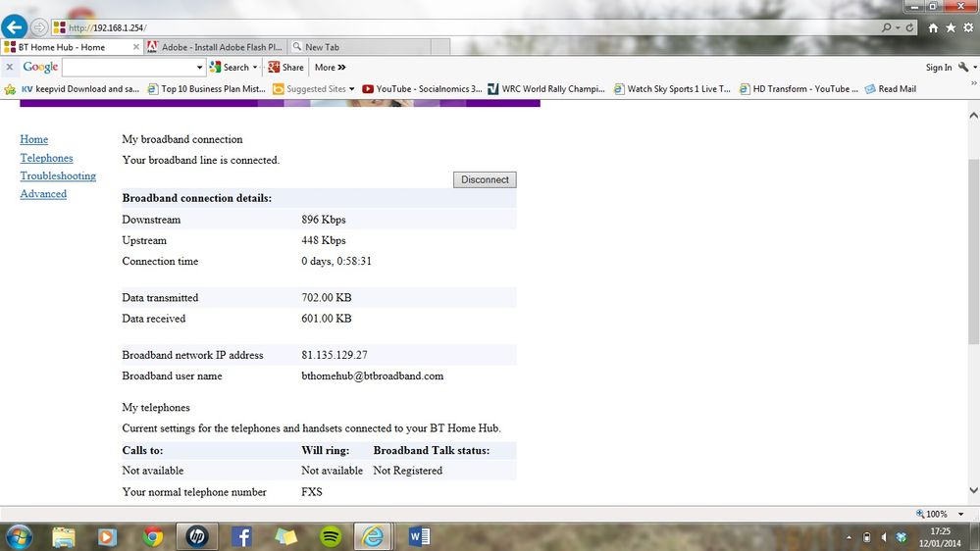
Task: Open wrench settings dropdown arrow
Action: [975, 67]
